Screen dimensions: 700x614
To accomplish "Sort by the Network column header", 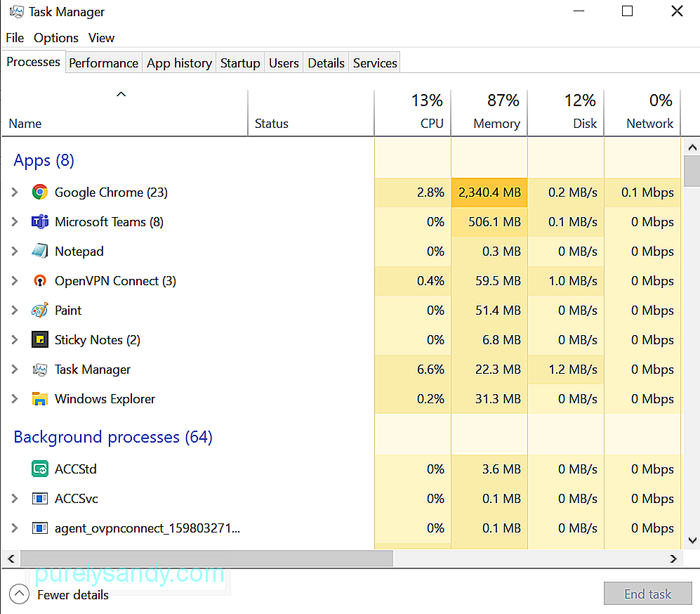I will [x=642, y=113].
